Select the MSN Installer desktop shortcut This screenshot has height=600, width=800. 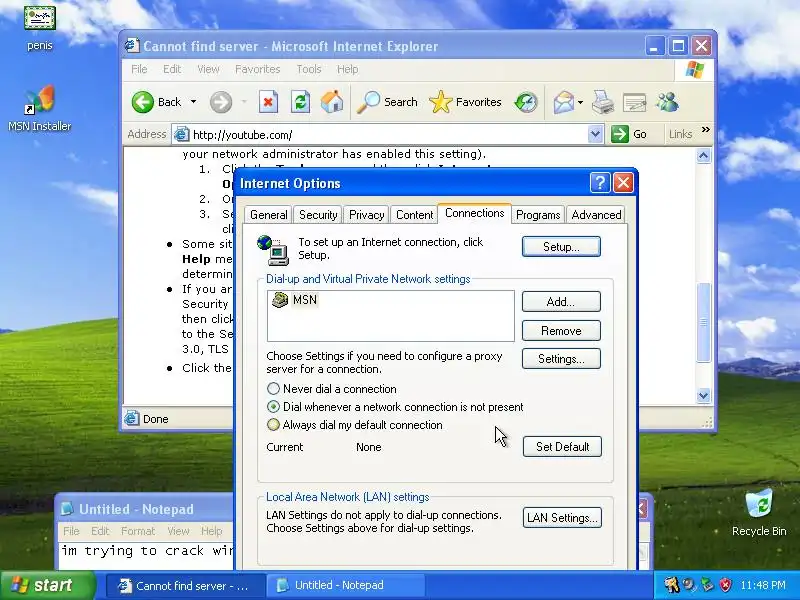tap(39, 108)
